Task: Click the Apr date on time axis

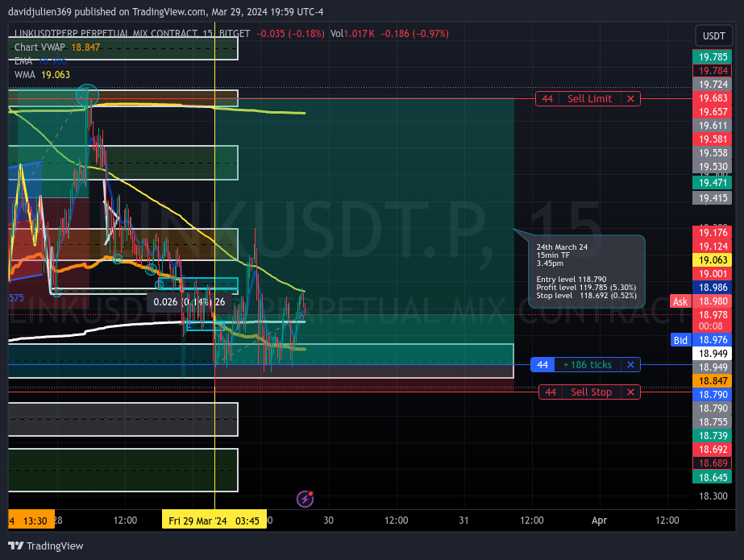Action: 599,521
